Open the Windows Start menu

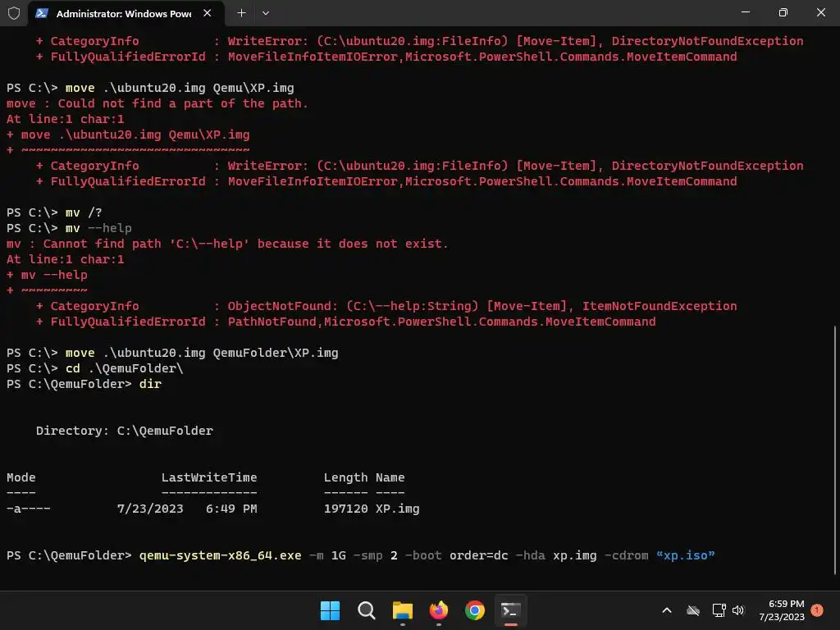(330, 610)
